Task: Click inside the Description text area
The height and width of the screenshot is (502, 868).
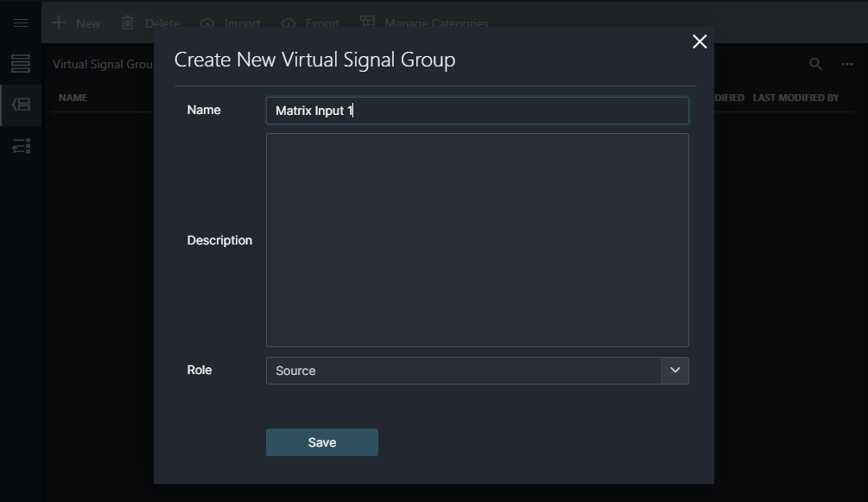Action: pyautogui.click(x=477, y=239)
